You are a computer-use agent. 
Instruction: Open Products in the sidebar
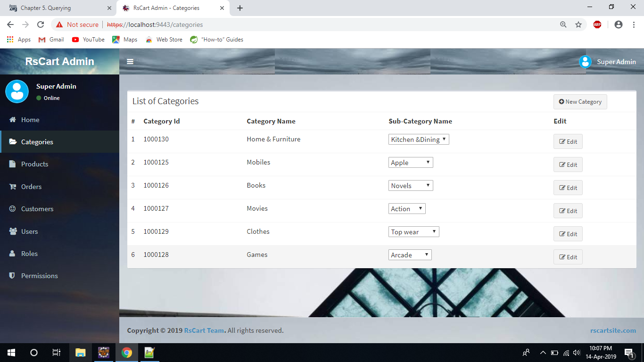click(59, 164)
